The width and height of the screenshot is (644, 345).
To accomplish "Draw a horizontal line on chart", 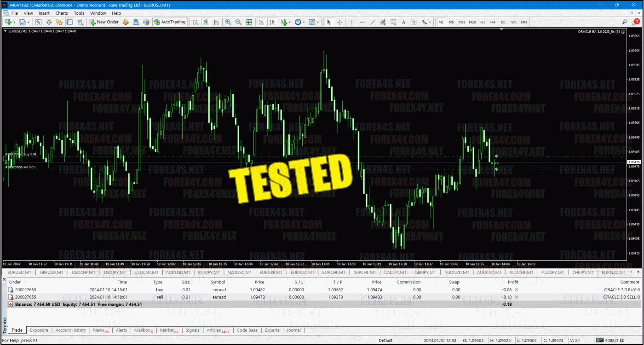I will (362, 22).
